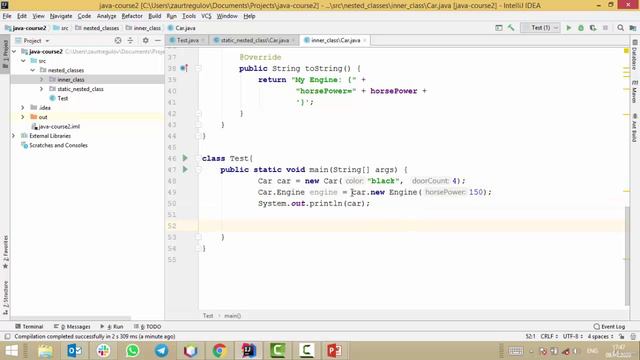Open the layout icon left of hammer
This screenshot has width=640, height=360.
pyautogui.click(x=499, y=28)
